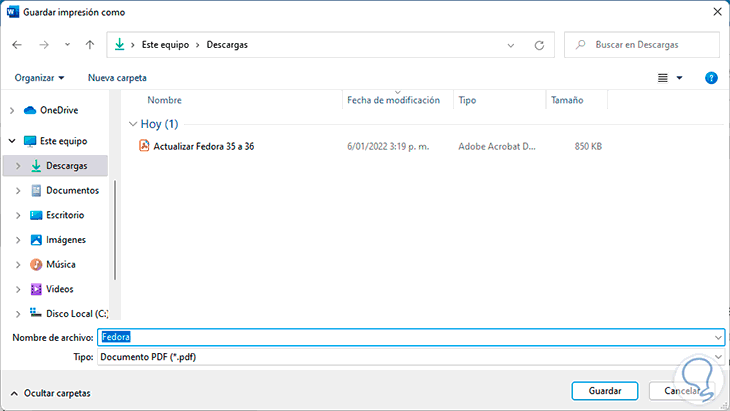The height and width of the screenshot is (411, 730).
Task: Collapse the Hoy (1) group
Action: tap(133, 124)
